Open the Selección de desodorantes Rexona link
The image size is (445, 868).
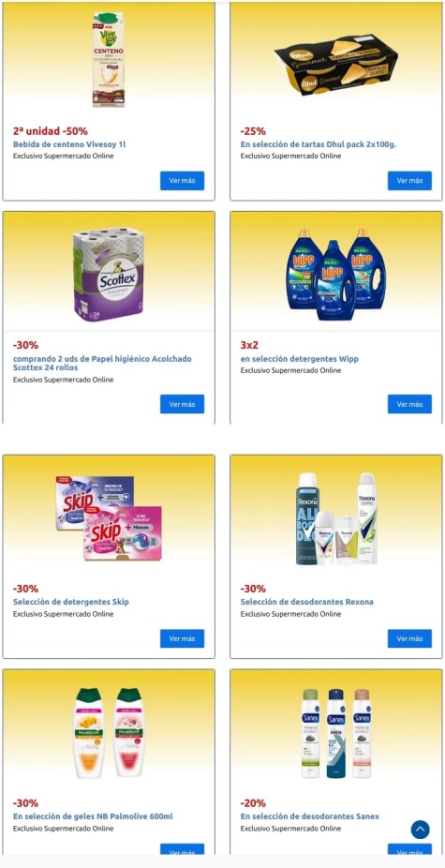click(x=306, y=602)
